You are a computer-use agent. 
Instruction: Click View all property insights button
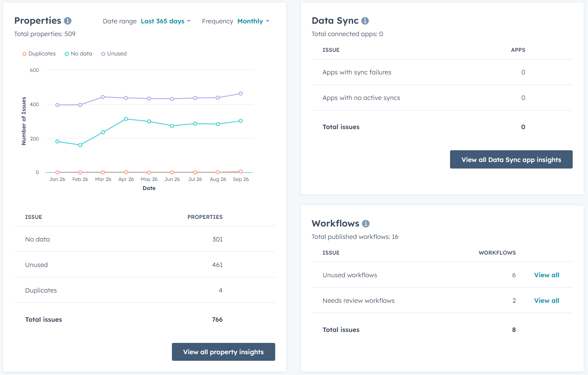pyautogui.click(x=223, y=352)
